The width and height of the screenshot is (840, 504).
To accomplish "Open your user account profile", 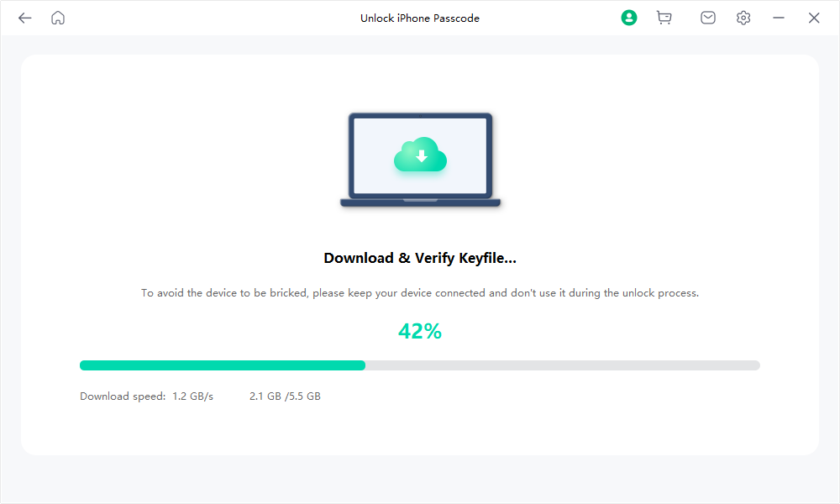I will 629,17.
